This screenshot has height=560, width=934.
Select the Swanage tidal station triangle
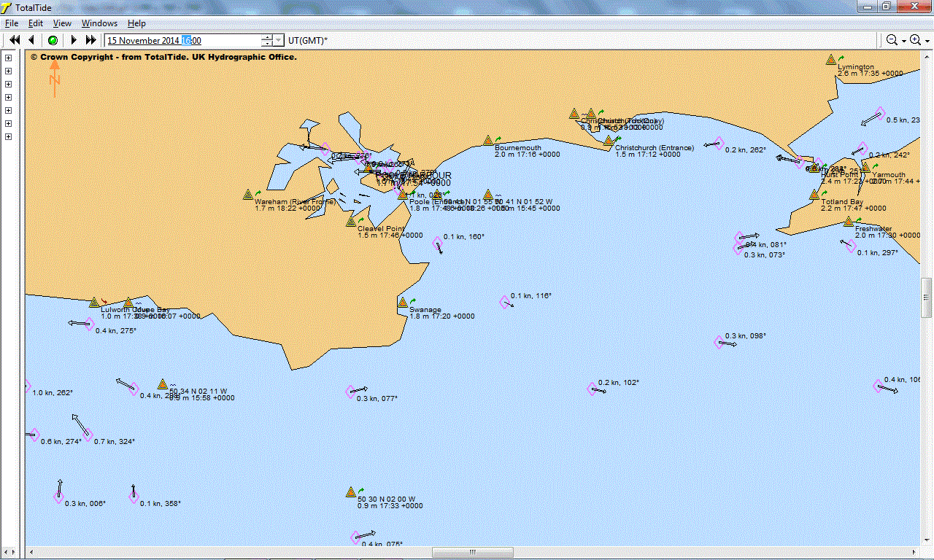403,302
